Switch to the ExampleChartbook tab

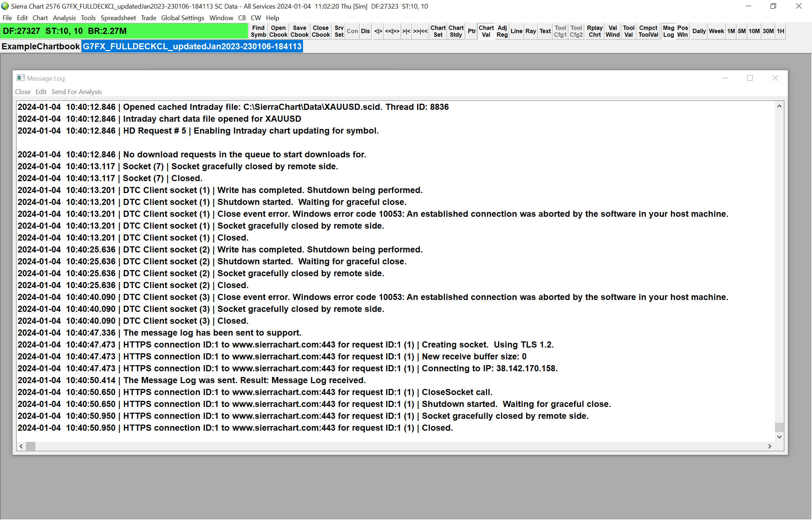pos(40,46)
